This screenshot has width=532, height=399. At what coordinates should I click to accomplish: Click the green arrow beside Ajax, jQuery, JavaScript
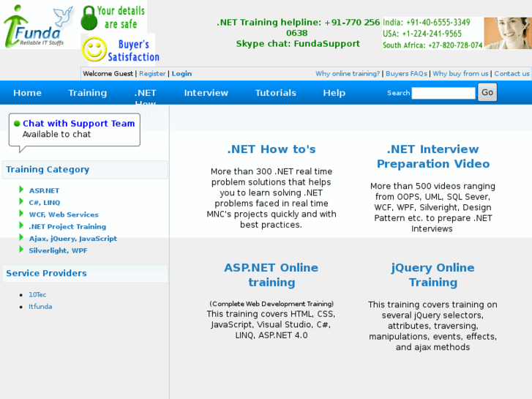coord(21,237)
